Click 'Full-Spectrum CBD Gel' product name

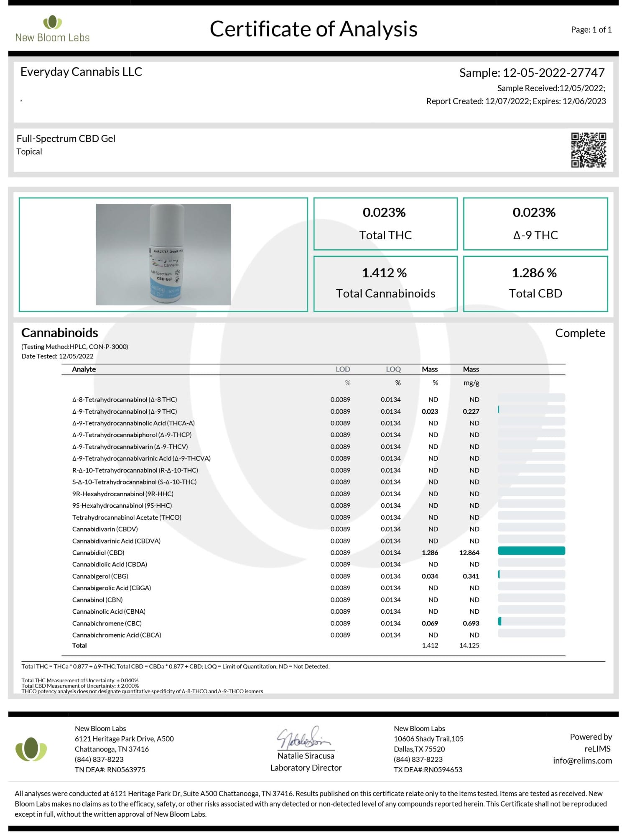(x=66, y=139)
